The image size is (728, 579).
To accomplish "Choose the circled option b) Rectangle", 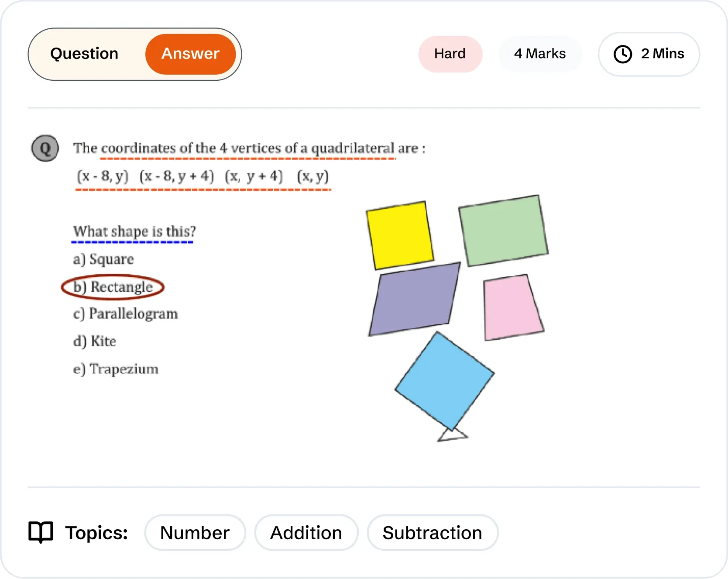I will pos(113,287).
